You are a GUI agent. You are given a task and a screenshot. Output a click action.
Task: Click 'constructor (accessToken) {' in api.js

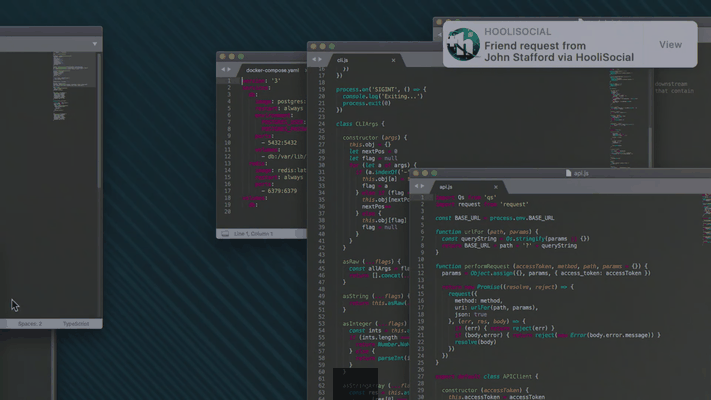(x=485, y=390)
